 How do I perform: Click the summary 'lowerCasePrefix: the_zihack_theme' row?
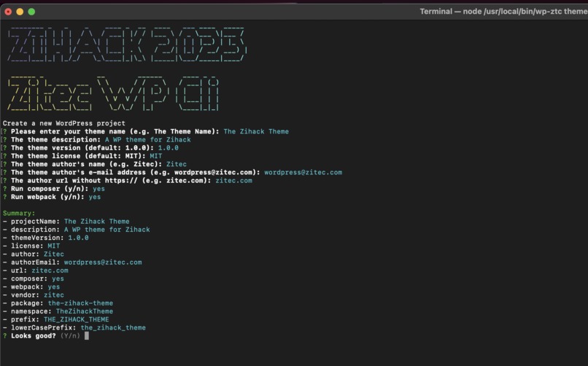tap(74, 328)
